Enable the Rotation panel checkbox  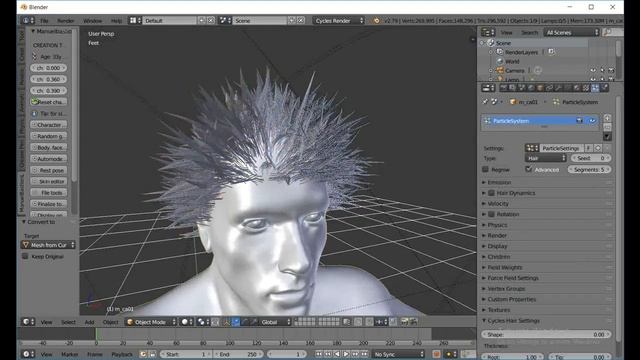coord(491,214)
